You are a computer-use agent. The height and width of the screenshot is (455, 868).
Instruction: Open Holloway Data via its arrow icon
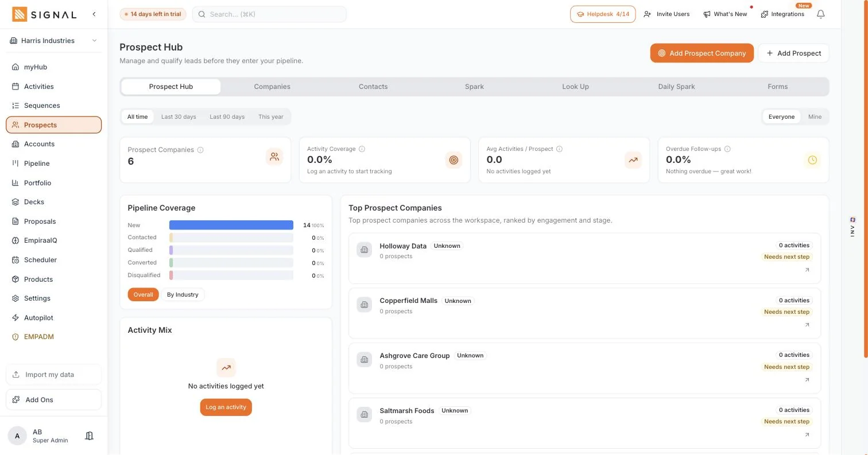tap(807, 270)
